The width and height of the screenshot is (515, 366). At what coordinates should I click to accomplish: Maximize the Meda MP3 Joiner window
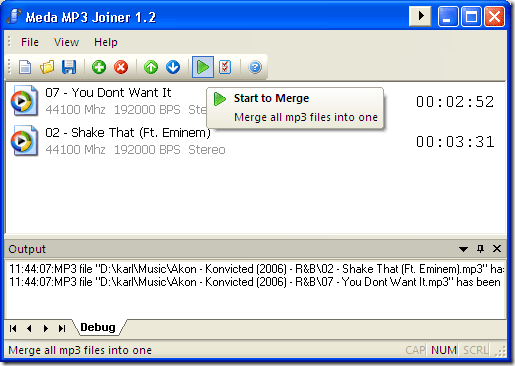click(x=471, y=16)
